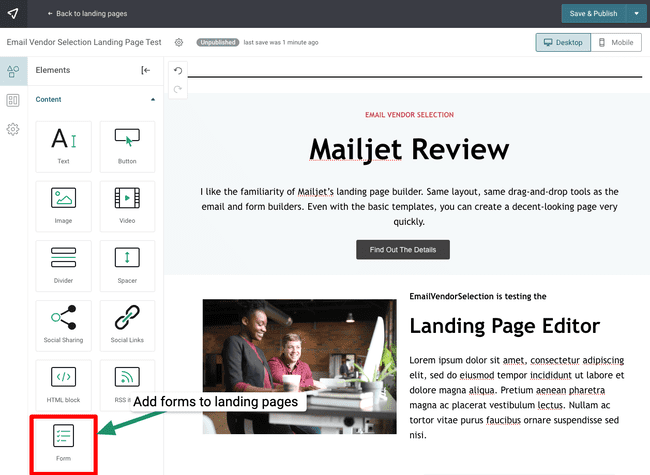Viewport: 650px width, 475px height.
Task: Collapse the Content section
Action: (153, 99)
